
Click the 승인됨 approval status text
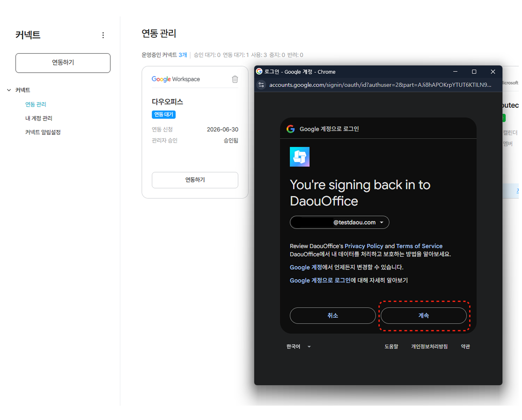(231, 141)
